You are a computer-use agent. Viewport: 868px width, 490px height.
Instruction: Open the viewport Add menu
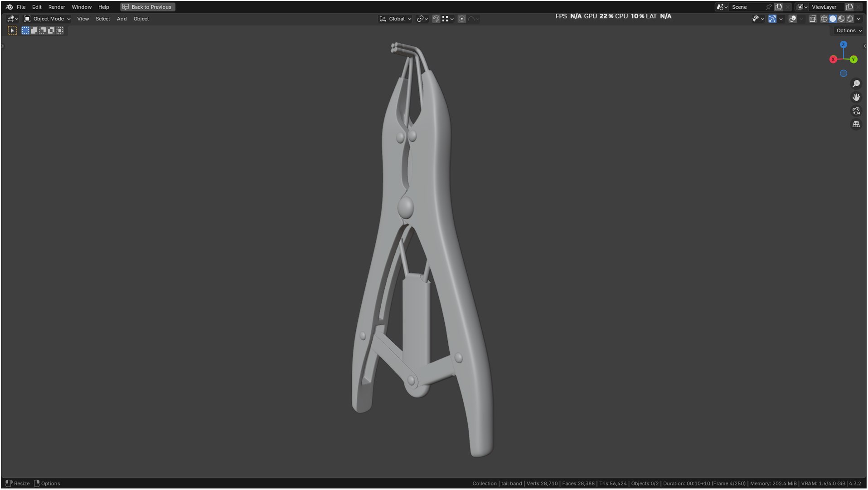coord(121,19)
